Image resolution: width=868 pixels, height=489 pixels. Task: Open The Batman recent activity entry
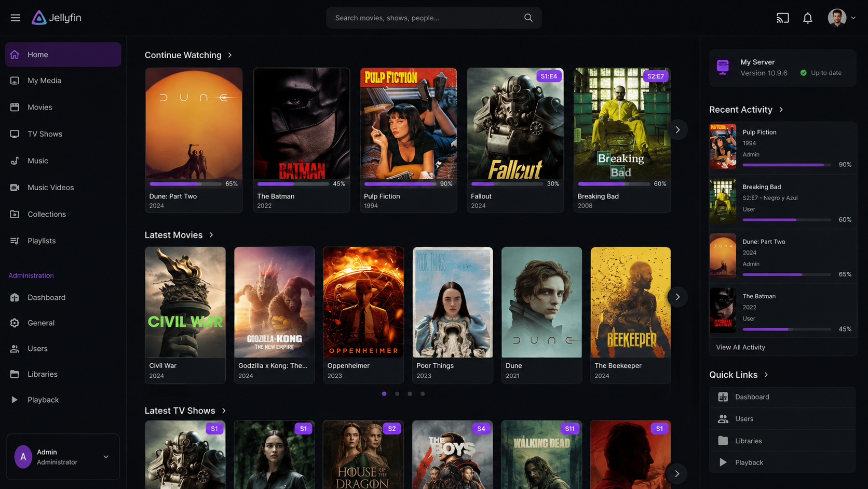pyautogui.click(x=782, y=311)
